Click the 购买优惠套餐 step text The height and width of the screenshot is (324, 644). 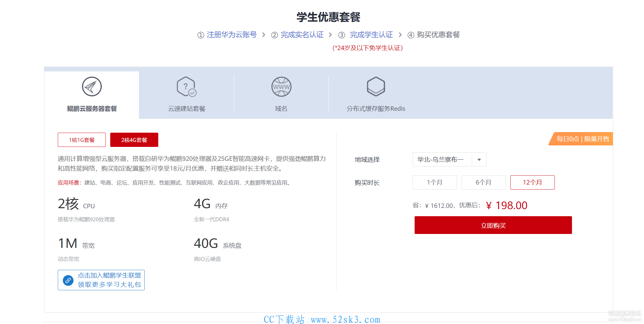[438, 35]
